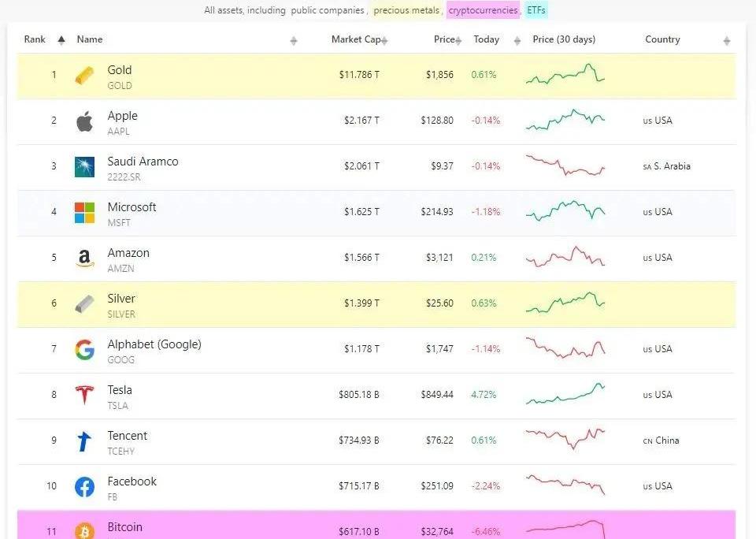Sort by Market Cap column arrows

384,40
